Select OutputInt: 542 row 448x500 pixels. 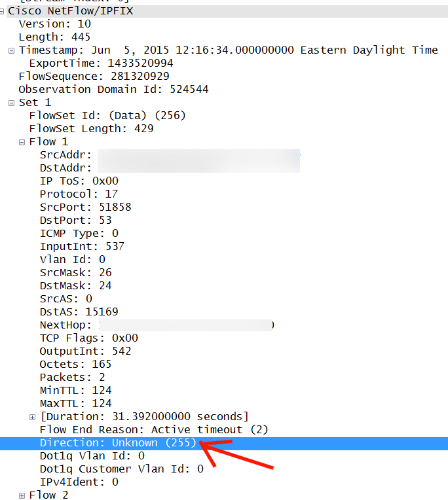86,351
